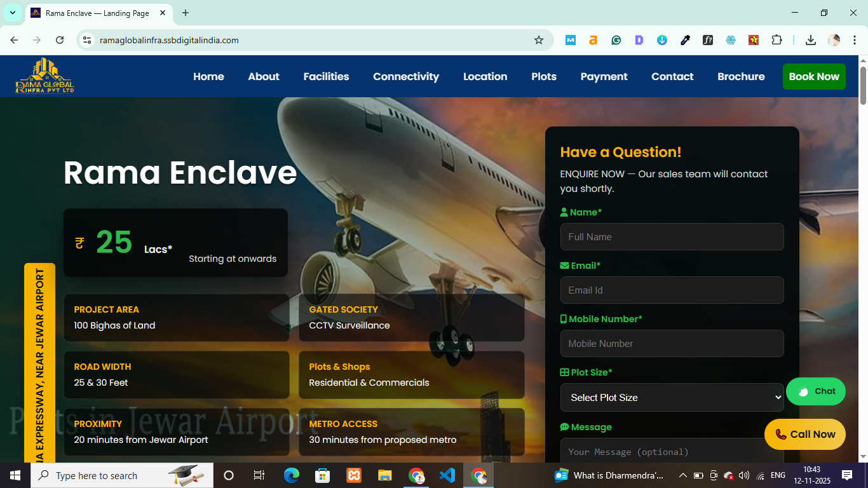Go to Facilities in navigation menu
The image size is (868, 488).
point(326,76)
